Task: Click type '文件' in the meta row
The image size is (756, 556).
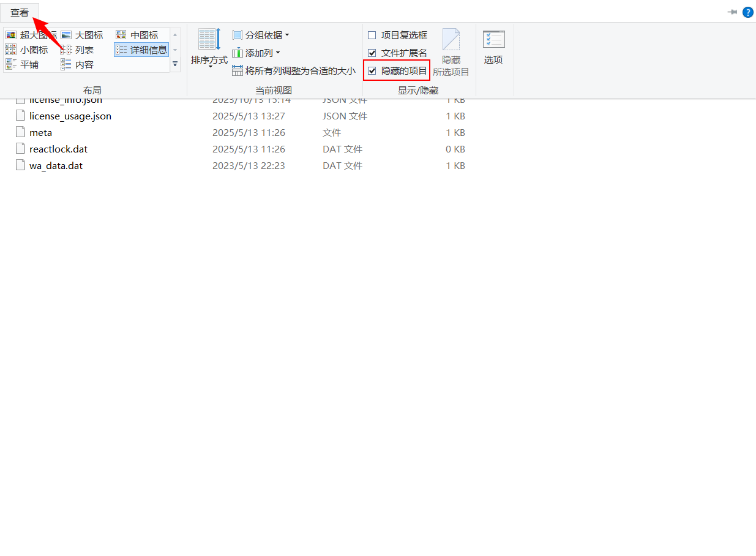Action: pos(332,132)
